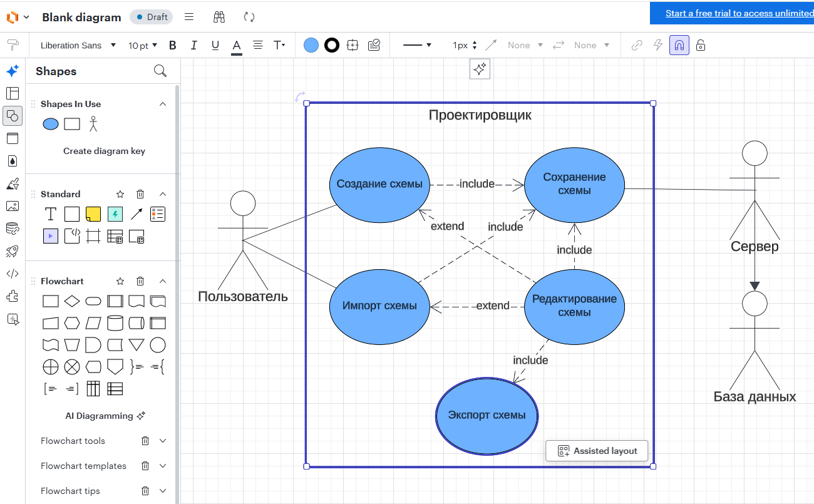814x504 pixels.
Task: Open text options T dropdown
Action: coord(279,45)
